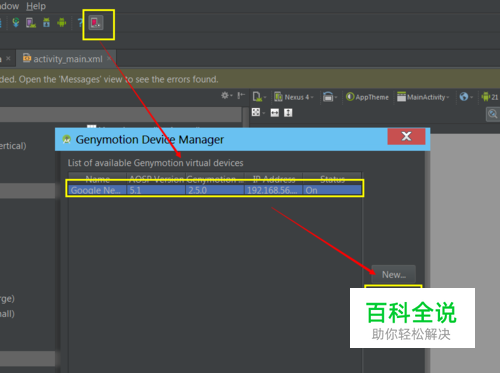Select the Google Ne... device row
Image resolution: width=500 pixels, height=373 pixels.
(x=215, y=190)
